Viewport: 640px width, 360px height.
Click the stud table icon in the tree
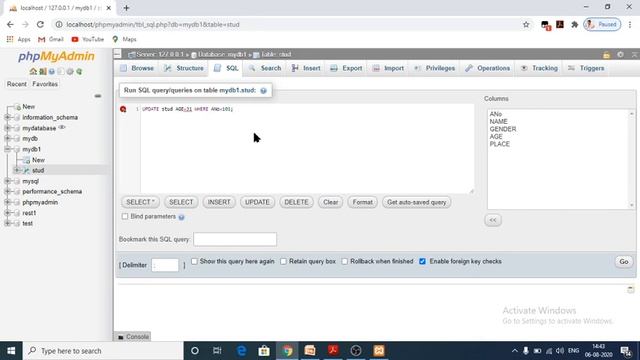tap(27, 171)
